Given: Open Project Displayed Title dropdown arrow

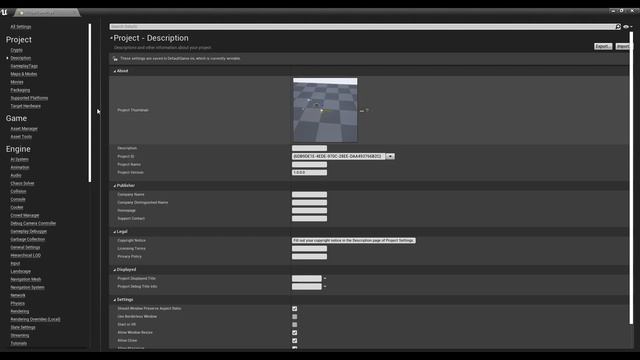Looking at the screenshot, I should click(325, 278).
